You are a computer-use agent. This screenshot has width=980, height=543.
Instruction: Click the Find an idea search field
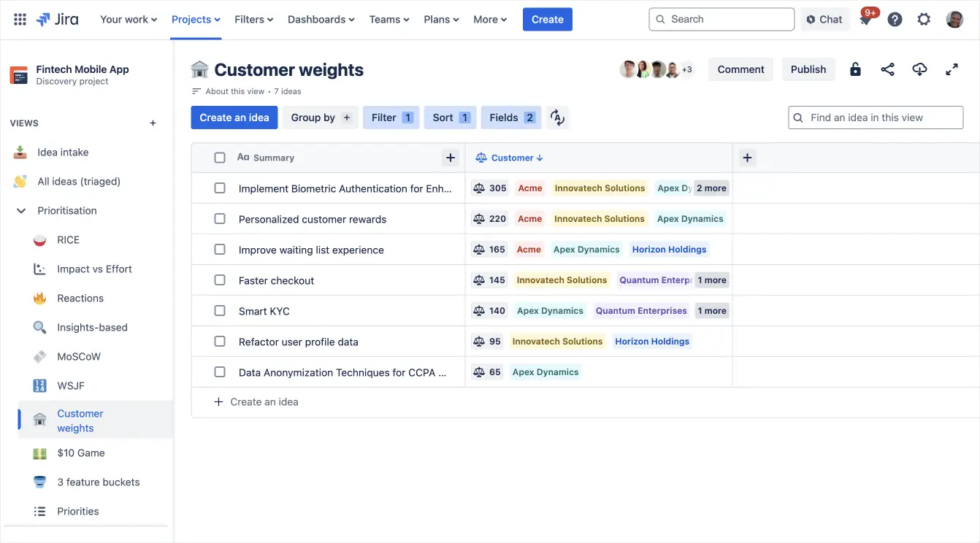click(876, 118)
